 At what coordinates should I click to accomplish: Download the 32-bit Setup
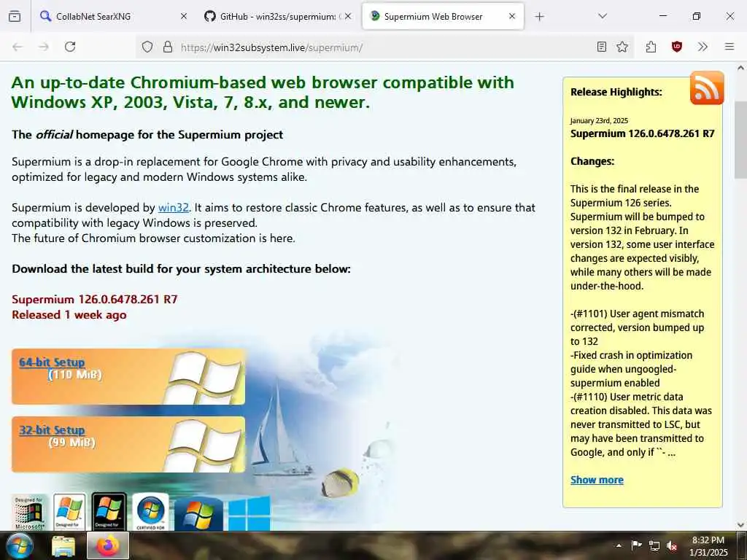click(52, 430)
